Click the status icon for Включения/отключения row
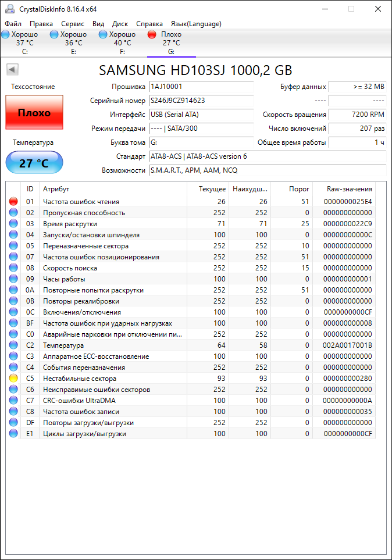Viewport: 392px width, 560px height. (x=13, y=312)
